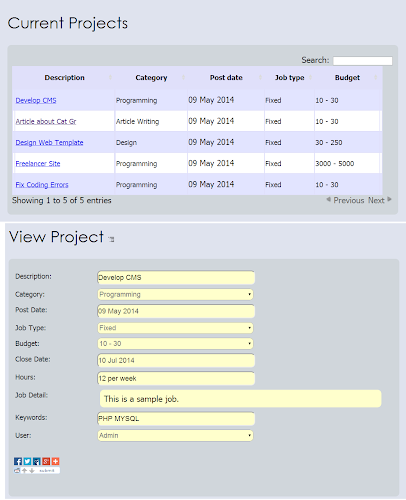Open the Develop CMS project link

click(36, 100)
